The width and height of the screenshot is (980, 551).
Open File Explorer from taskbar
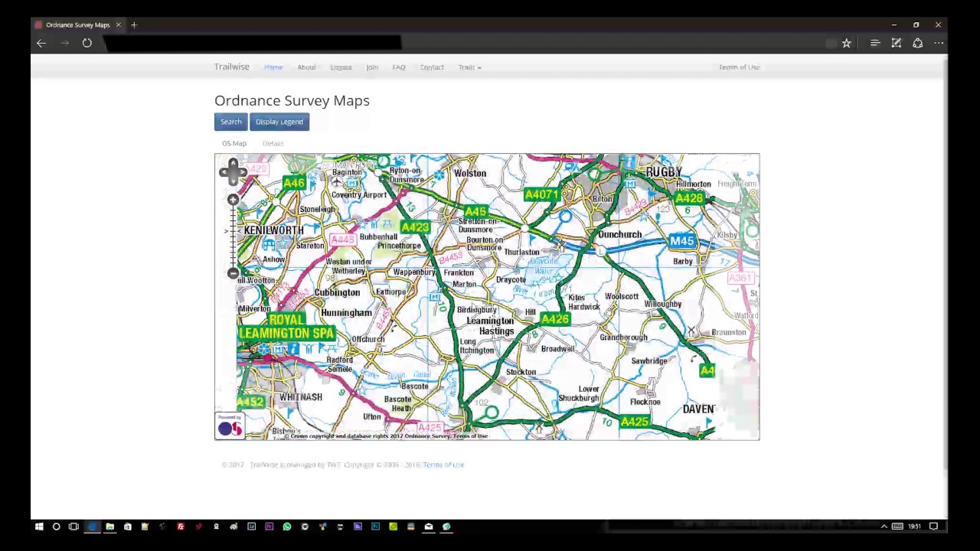109,527
